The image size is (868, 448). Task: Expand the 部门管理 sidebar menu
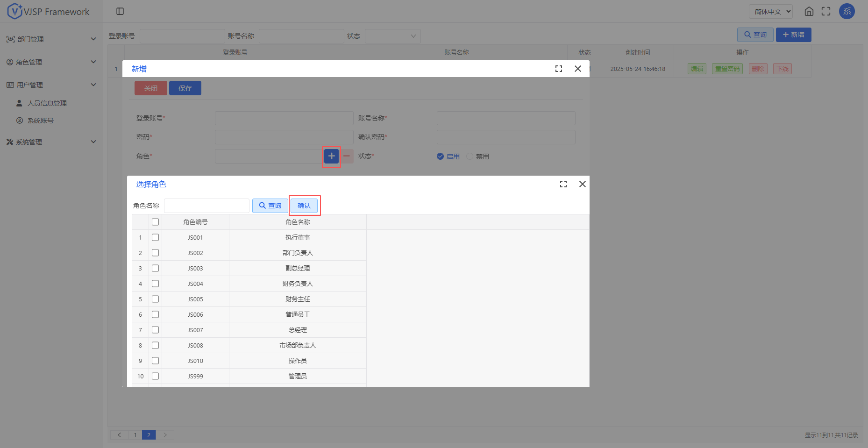50,39
